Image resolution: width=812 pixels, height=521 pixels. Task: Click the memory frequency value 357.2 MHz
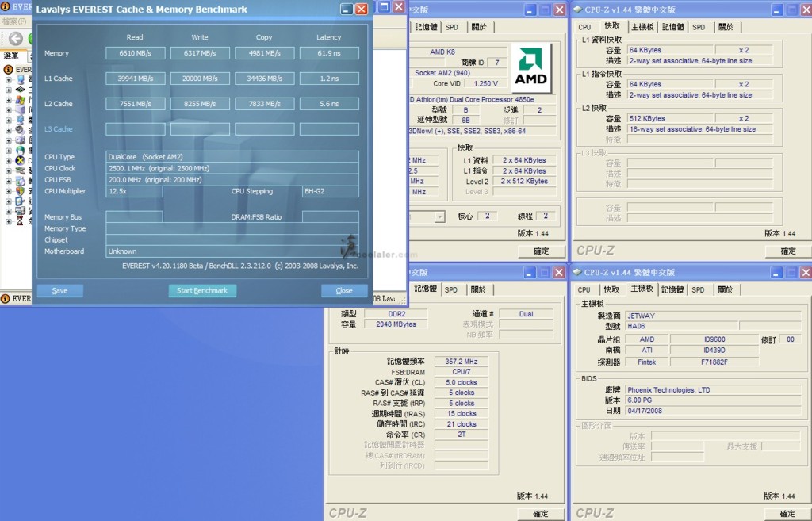462,362
